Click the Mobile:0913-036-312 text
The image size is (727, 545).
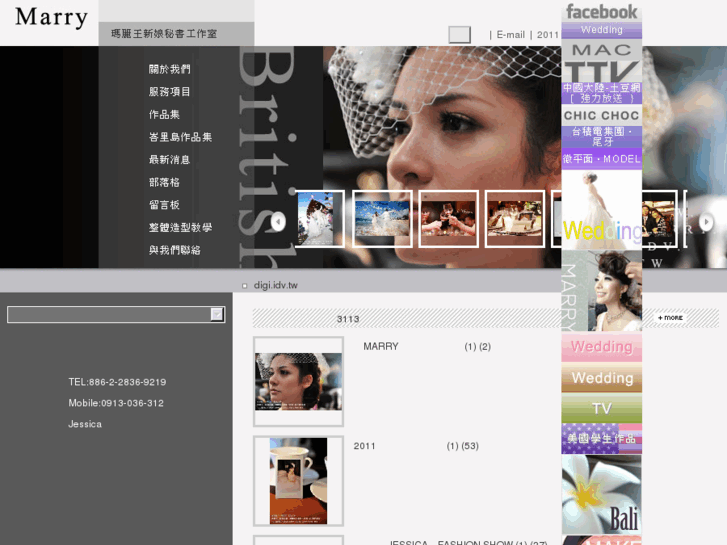tap(116, 403)
